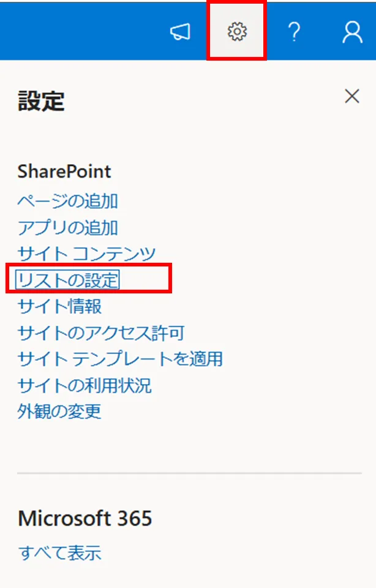Close the 設定 panel
The image size is (376, 588).
point(352,96)
